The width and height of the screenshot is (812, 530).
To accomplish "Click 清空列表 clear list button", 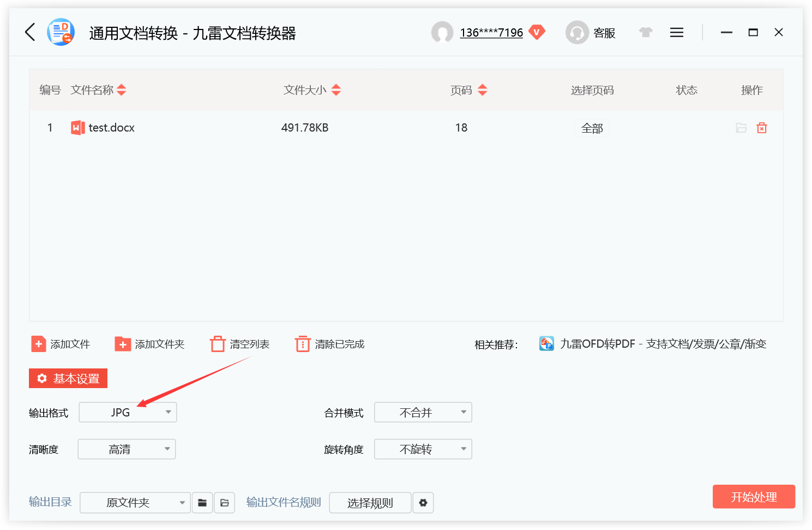I will pos(240,344).
